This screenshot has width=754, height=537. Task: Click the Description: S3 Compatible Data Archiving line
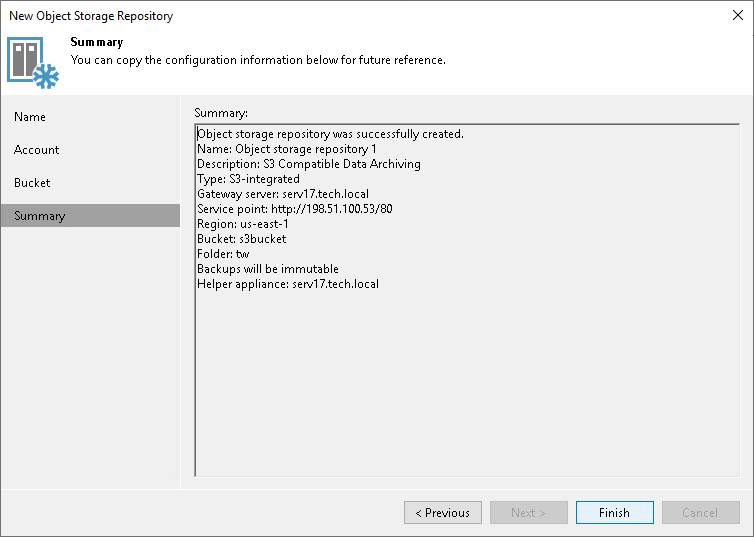pyautogui.click(x=309, y=164)
